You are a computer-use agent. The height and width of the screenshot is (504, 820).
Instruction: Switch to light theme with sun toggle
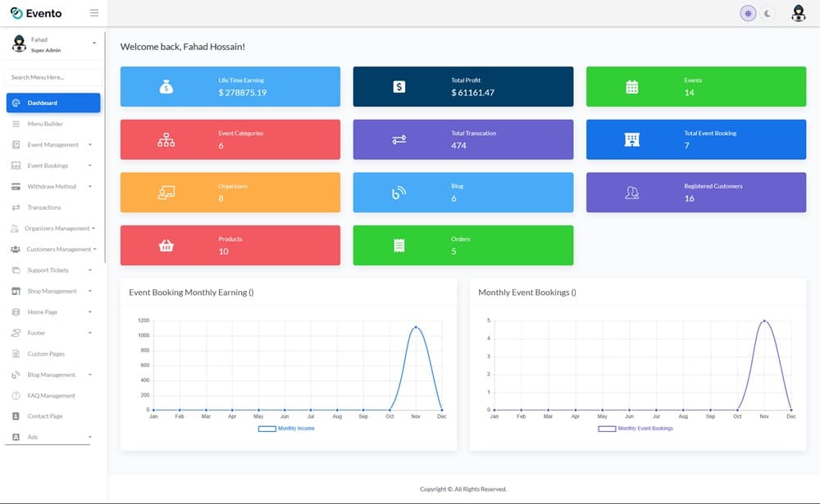748,13
